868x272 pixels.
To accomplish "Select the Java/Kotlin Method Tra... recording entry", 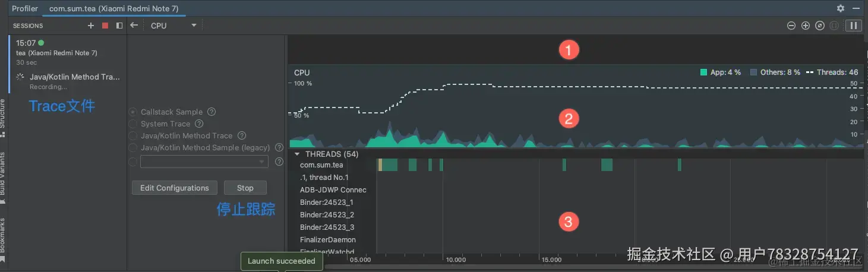I will [68, 81].
